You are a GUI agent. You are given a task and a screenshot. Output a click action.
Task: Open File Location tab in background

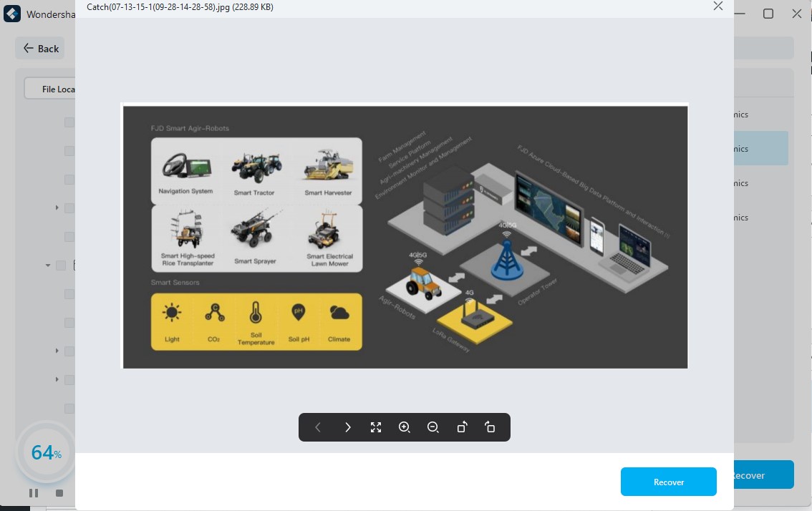[50, 89]
